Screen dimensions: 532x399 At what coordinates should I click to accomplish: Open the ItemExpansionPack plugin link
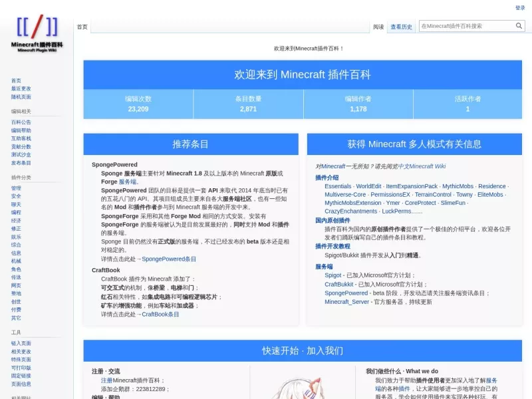point(412,186)
